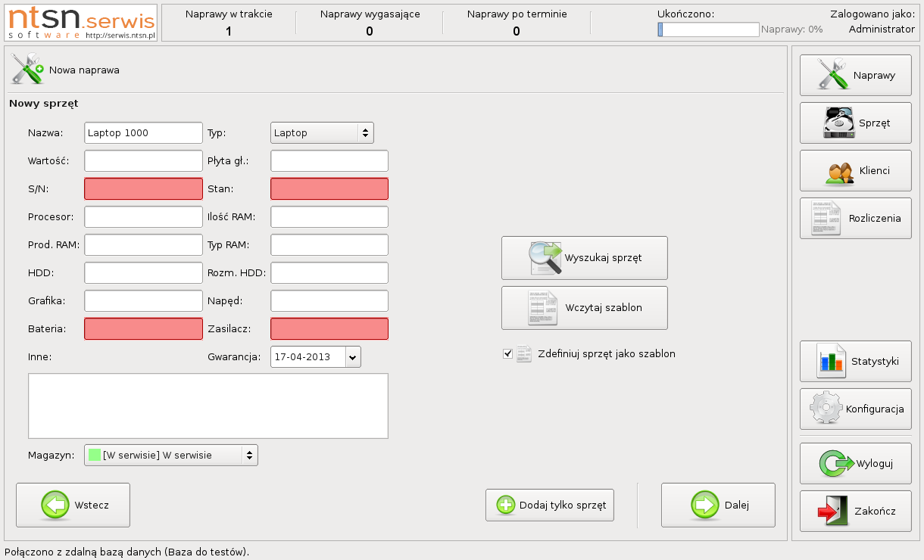Click the red S/N input field

coord(143,189)
